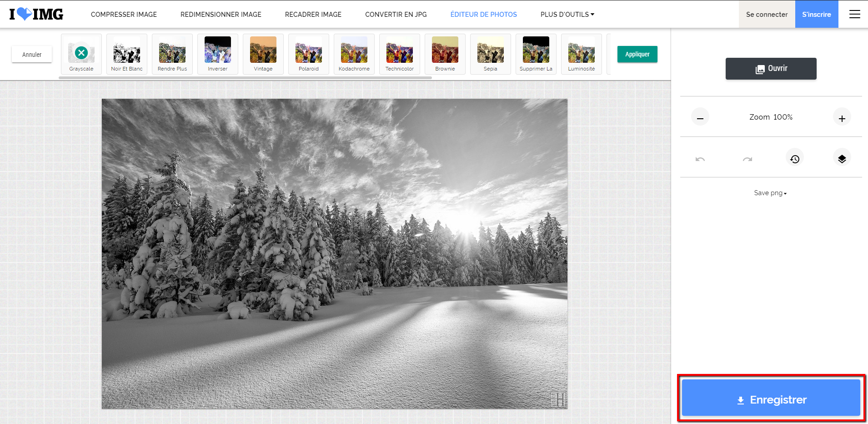Click the filter strip horizontal scrollbar
This screenshot has width=868, height=424.
[x=245, y=78]
